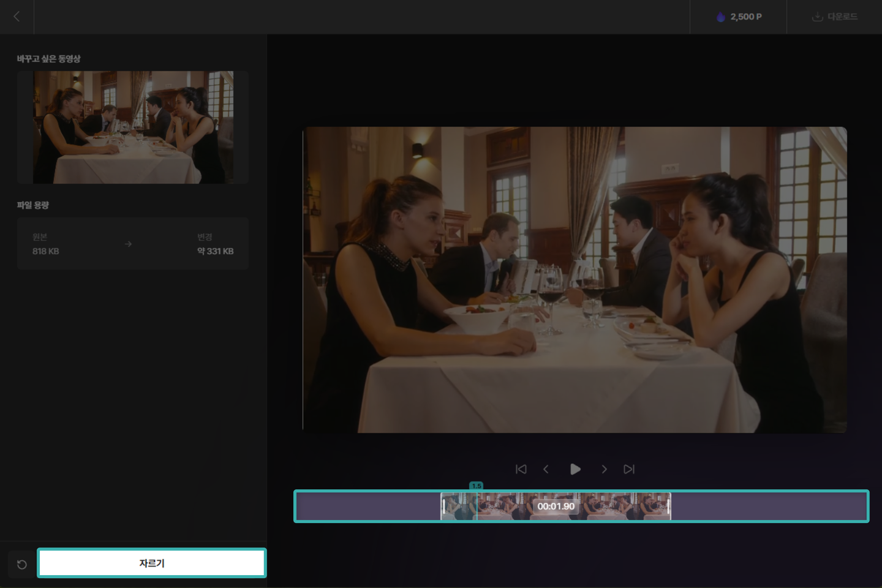Click the 다운로드 download button
882x588 pixels.
834,17
